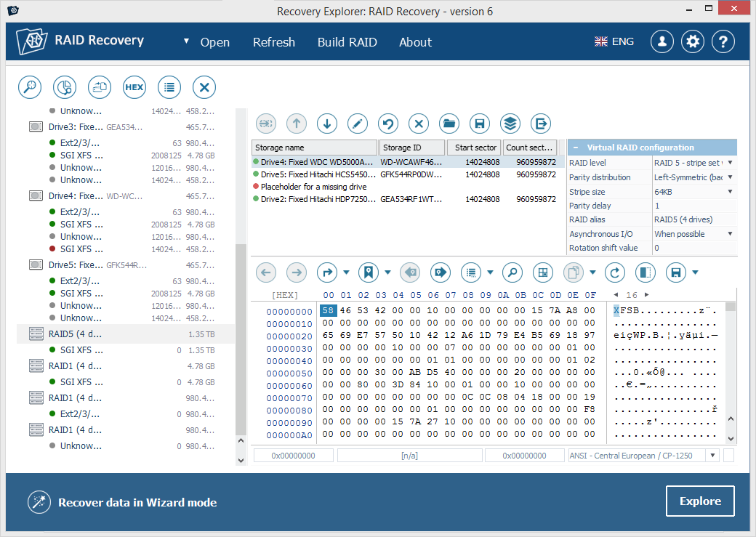
Task: Open settings via gear icon
Action: coord(692,41)
